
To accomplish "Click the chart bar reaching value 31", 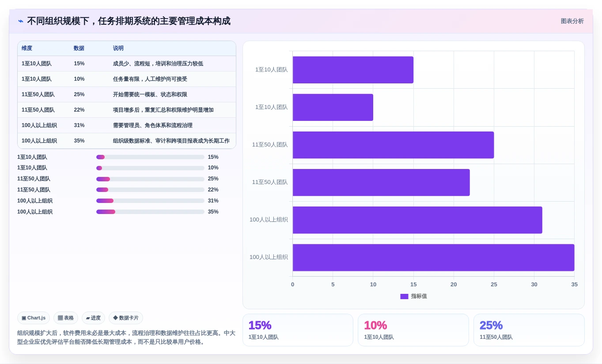I will pyautogui.click(x=417, y=220).
